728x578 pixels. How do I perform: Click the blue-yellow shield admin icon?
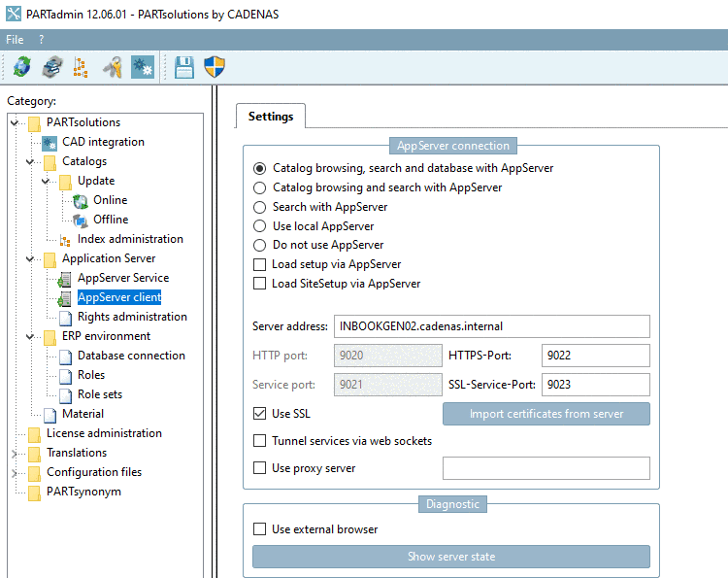click(215, 67)
